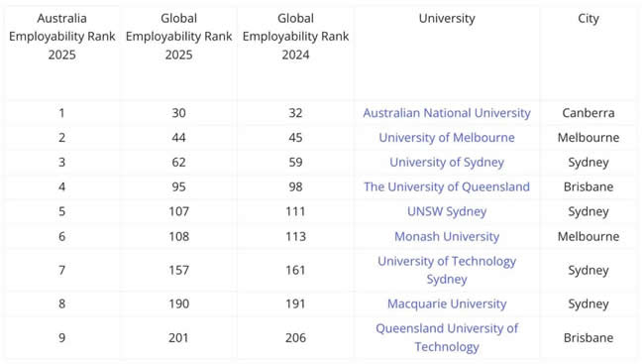Image resolution: width=644 pixels, height=364 pixels.
Task: Select the Canberra city cell
Action: coord(589,113)
